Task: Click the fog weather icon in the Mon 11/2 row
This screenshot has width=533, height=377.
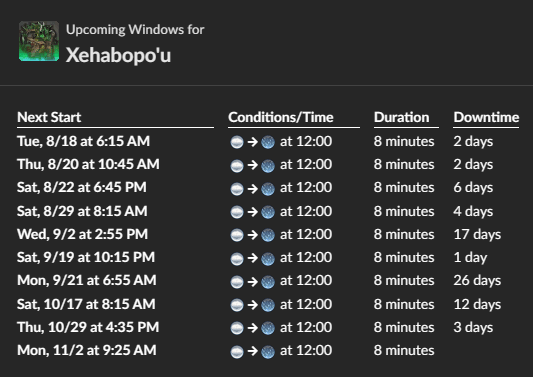Action: (x=237, y=352)
